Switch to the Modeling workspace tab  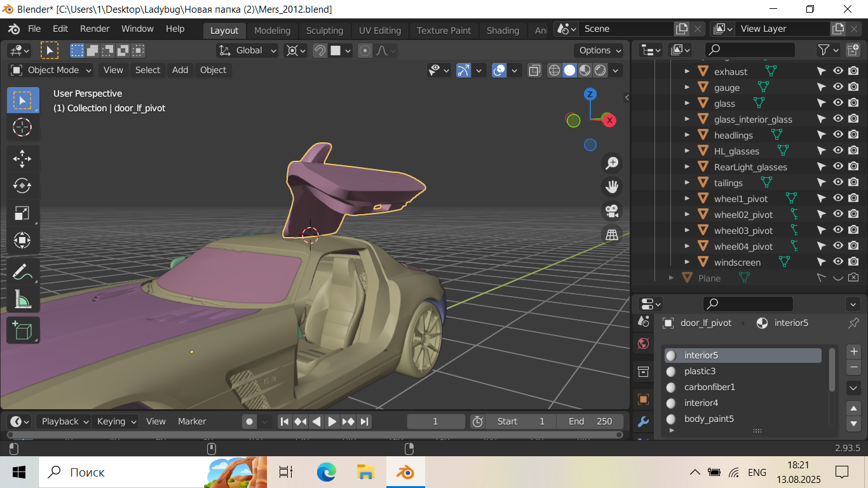272,30
